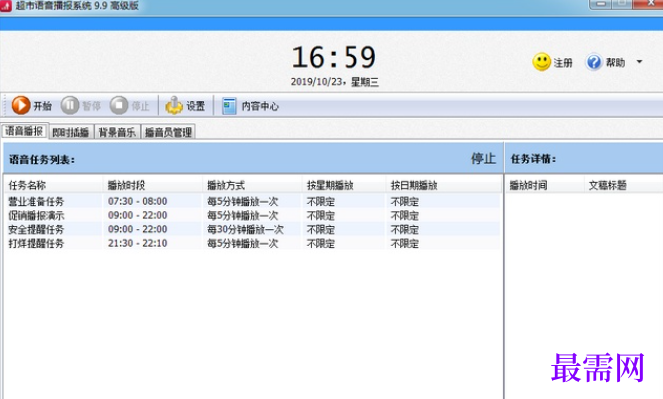This screenshot has height=399, width=663.
Task: Open the 背景音乐 tab
Action: coord(117,132)
